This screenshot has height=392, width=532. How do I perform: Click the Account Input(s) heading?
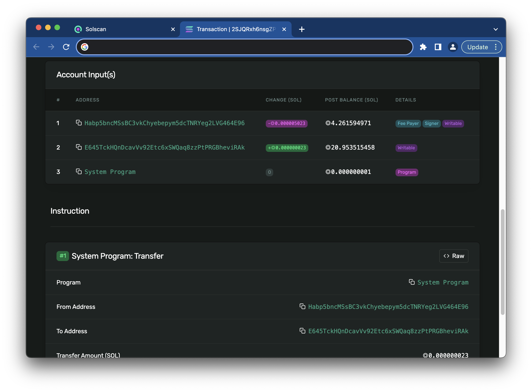86,75
